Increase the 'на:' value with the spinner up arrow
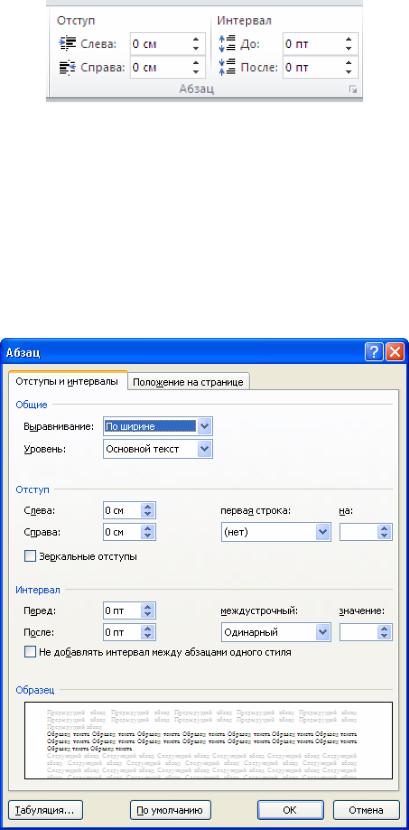Viewport: 409px width, 830px height. click(384, 528)
